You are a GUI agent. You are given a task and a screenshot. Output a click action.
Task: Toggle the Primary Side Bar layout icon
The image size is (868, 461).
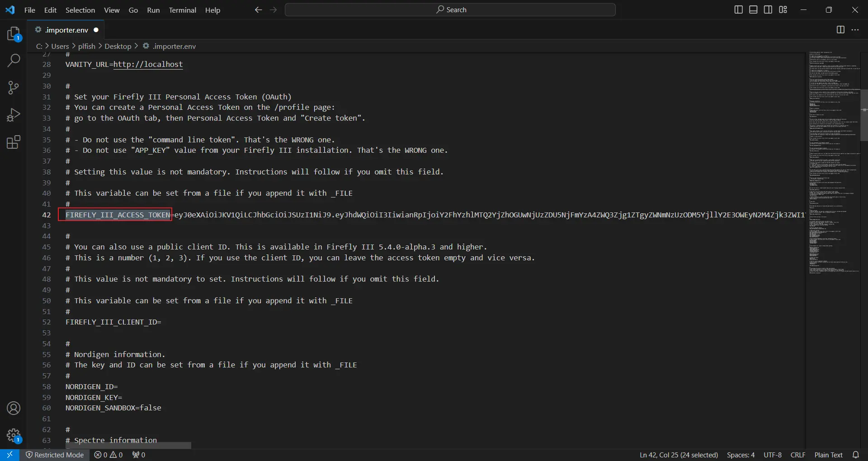click(738, 10)
